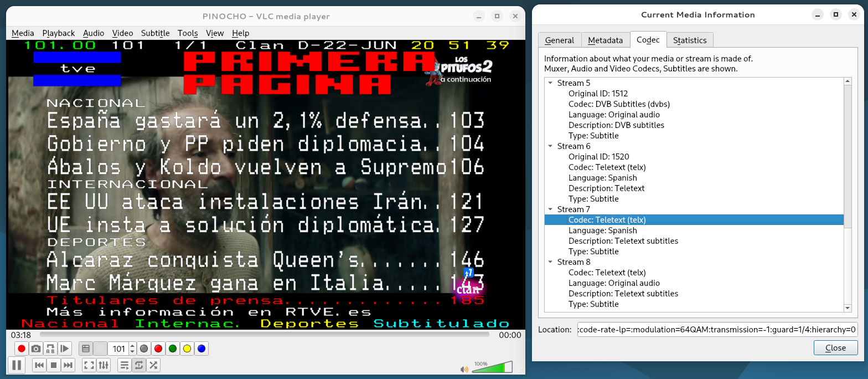Switch to the Metadata tab

click(606, 40)
